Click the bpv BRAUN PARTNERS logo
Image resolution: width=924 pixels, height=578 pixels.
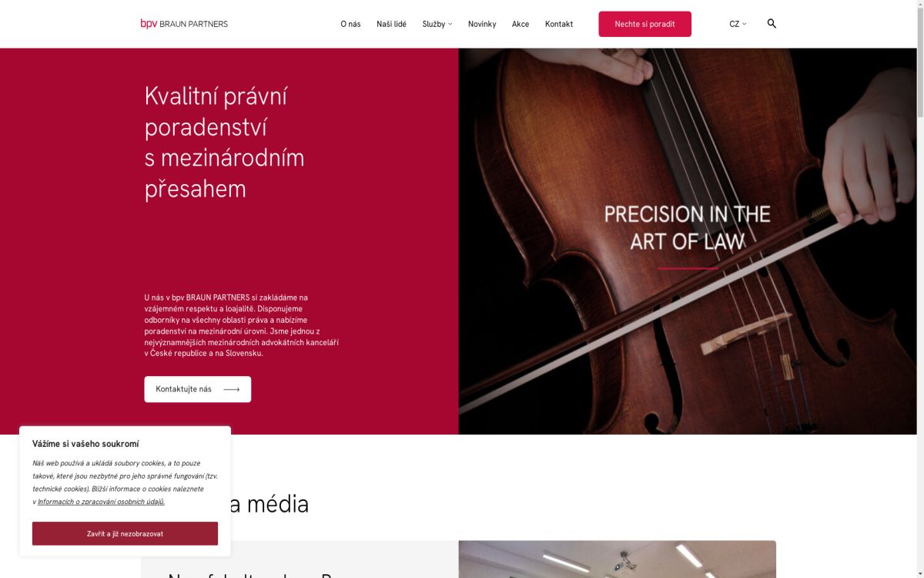184,24
